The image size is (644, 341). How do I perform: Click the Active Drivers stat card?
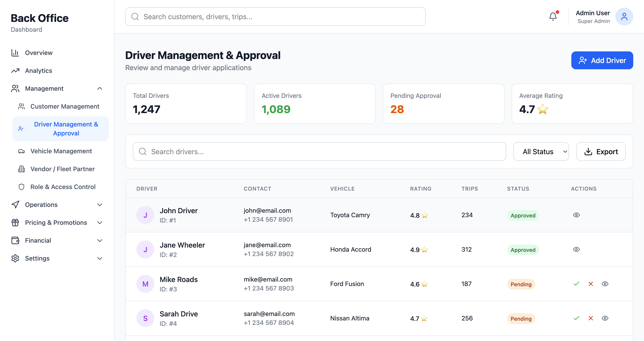pos(314,104)
